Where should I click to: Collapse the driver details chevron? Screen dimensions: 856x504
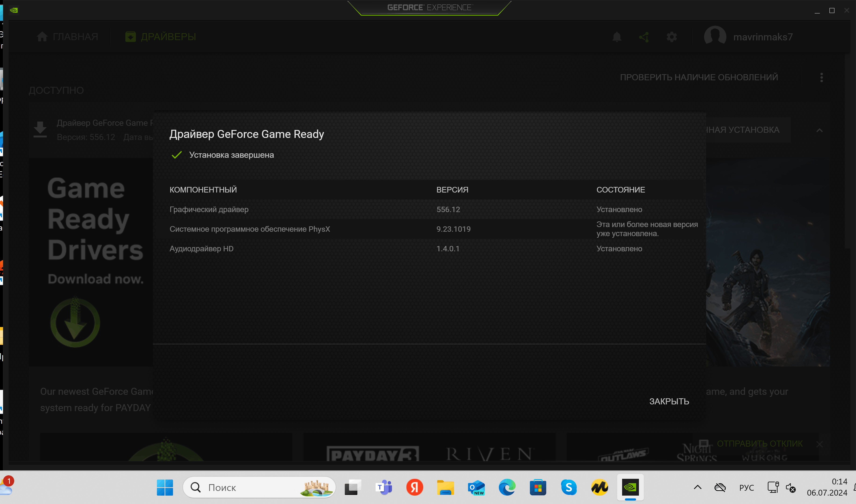[x=819, y=130]
